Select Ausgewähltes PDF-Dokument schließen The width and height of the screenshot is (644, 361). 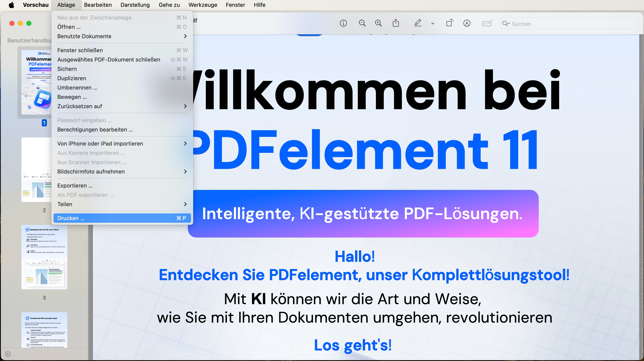122,59
